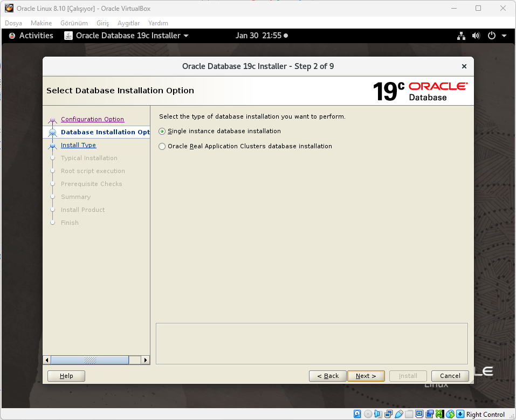Click the GNOME power icon in top bar
The image size is (516, 420).
[x=491, y=36]
